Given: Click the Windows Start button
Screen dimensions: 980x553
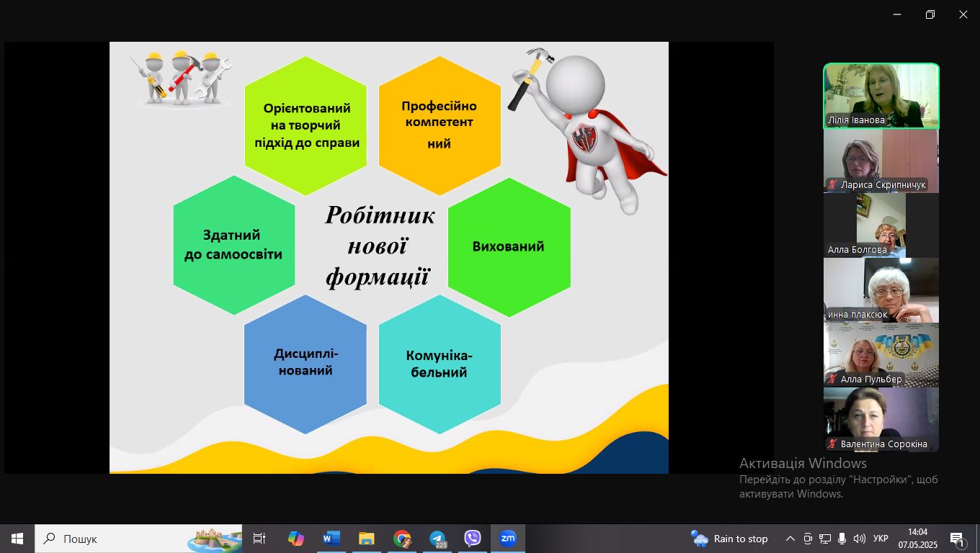Looking at the screenshot, I should click(17, 539).
